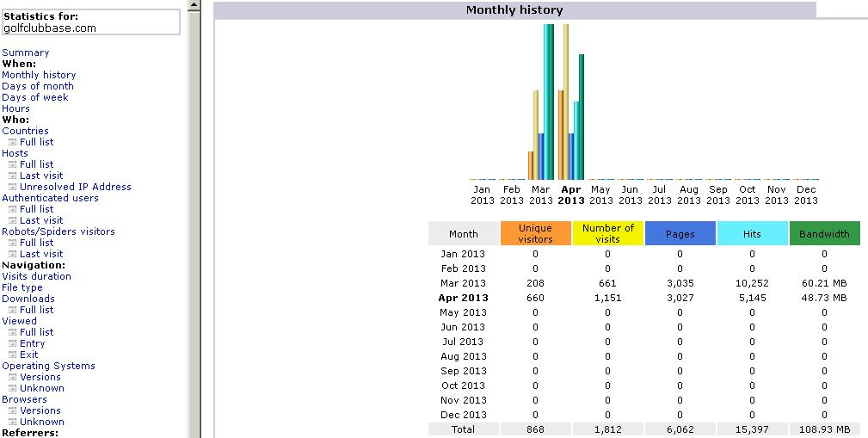Open File type report
The image size is (868, 438).
coord(22,287)
